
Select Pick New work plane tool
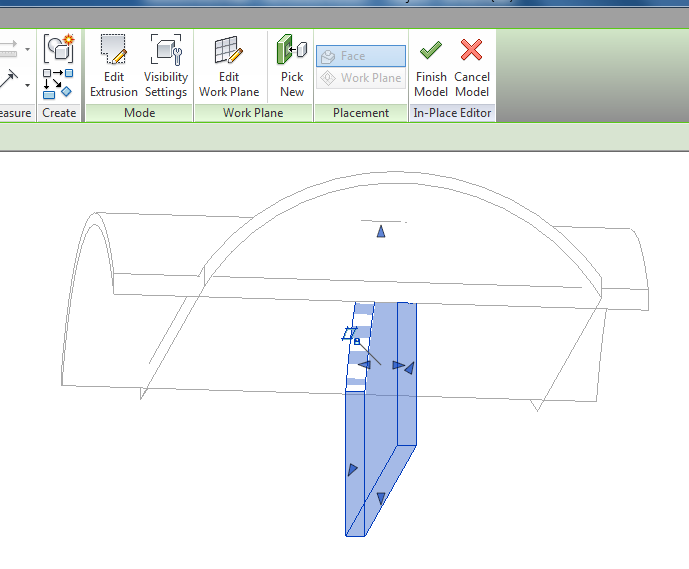(292, 68)
